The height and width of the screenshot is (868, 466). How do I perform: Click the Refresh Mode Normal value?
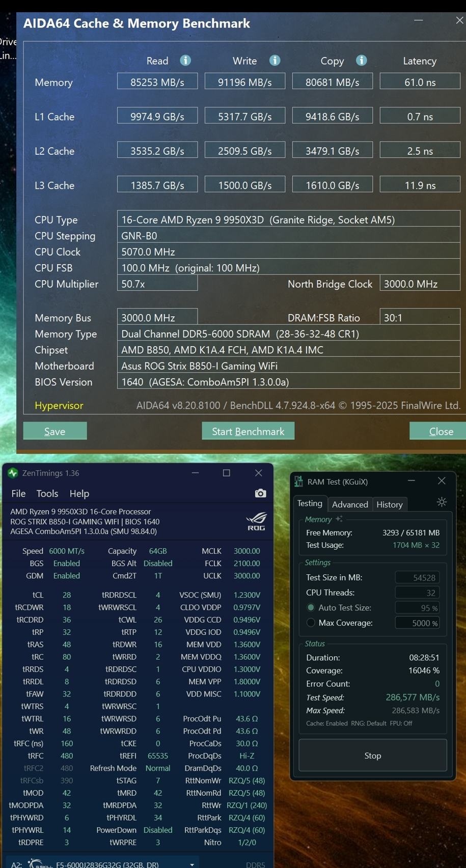(158, 768)
